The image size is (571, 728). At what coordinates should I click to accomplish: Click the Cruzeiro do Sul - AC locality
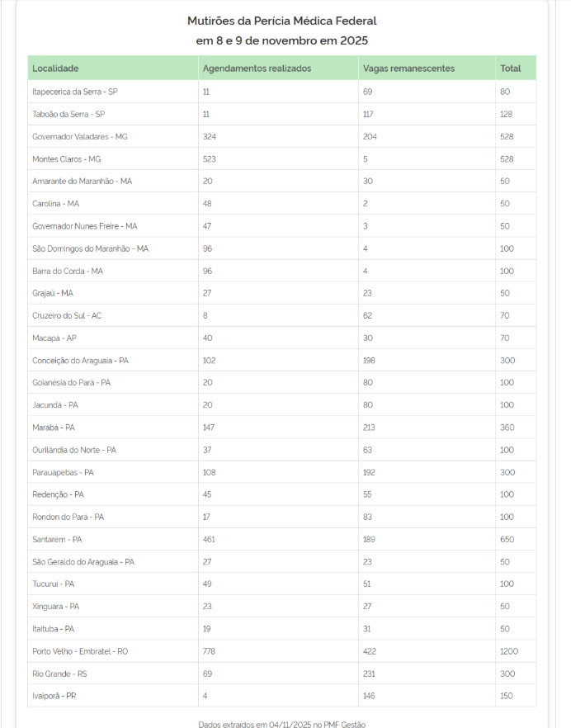(x=68, y=315)
